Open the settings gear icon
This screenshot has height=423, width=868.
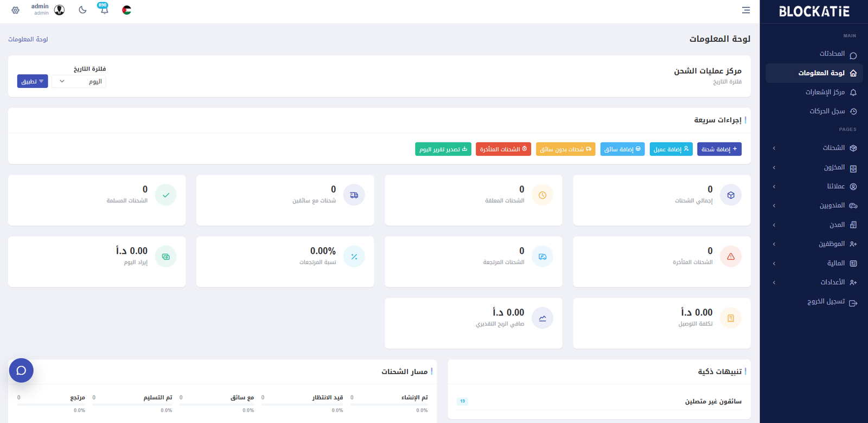pyautogui.click(x=15, y=10)
